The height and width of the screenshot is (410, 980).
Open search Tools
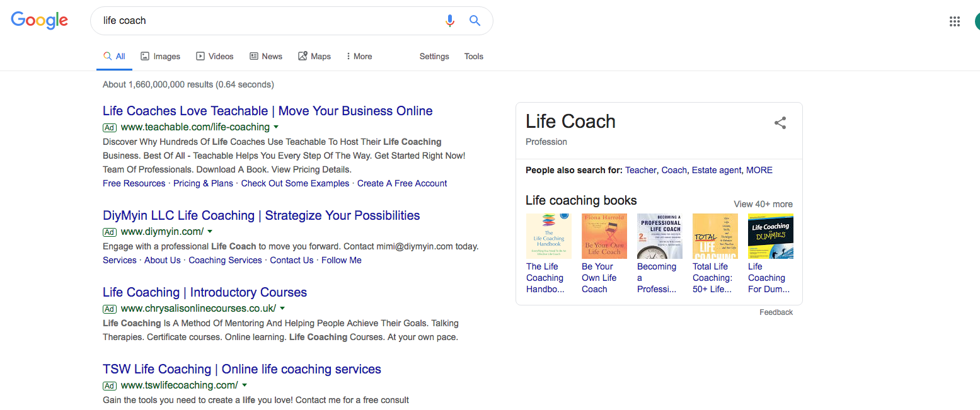pos(474,56)
